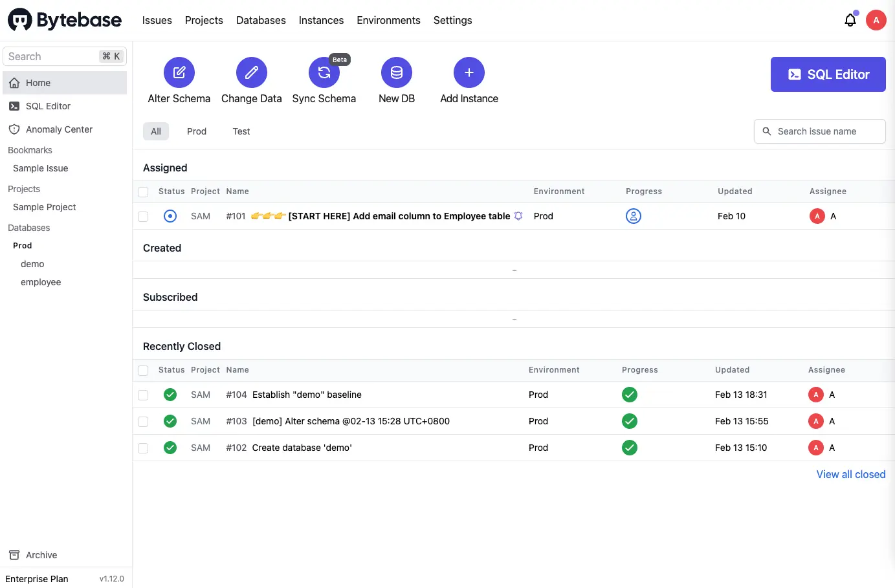Screen dimensions: 895x588
Task: Open Instances in top navigation
Action: 321,20
